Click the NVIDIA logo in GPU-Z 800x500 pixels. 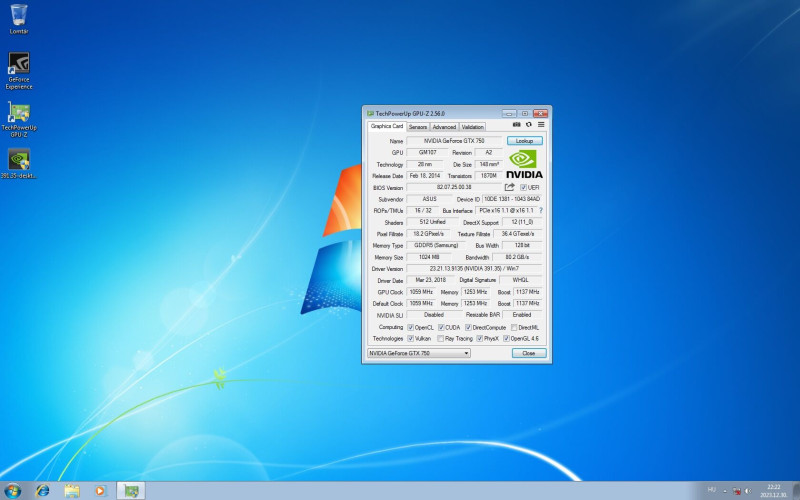(x=524, y=164)
